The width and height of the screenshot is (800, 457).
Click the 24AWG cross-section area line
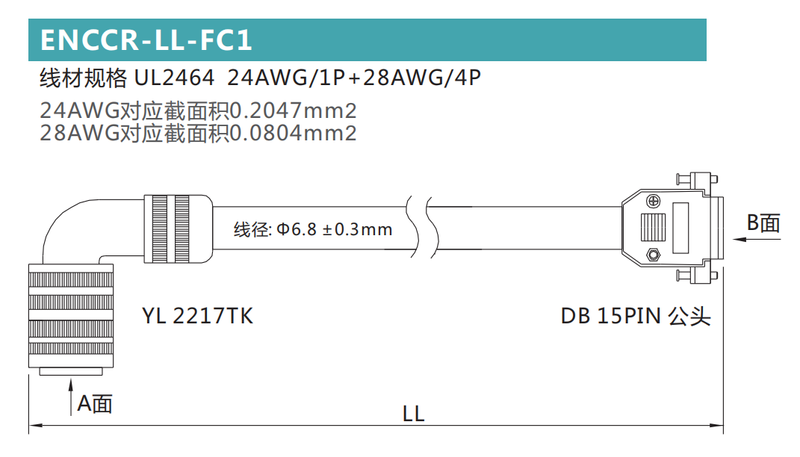pyautogui.click(x=198, y=111)
